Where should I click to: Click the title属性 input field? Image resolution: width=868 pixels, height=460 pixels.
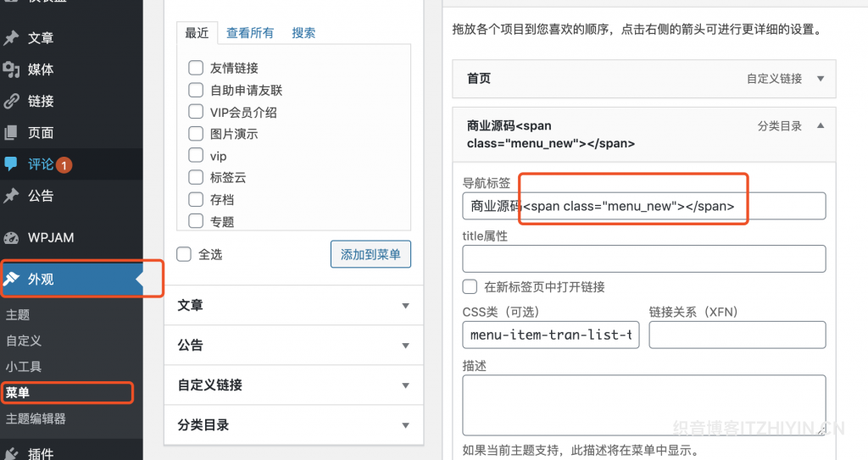click(x=644, y=258)
